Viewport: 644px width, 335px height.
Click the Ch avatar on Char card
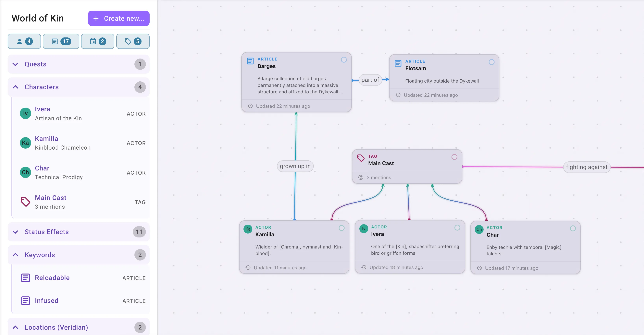click(x=479, y=229)
